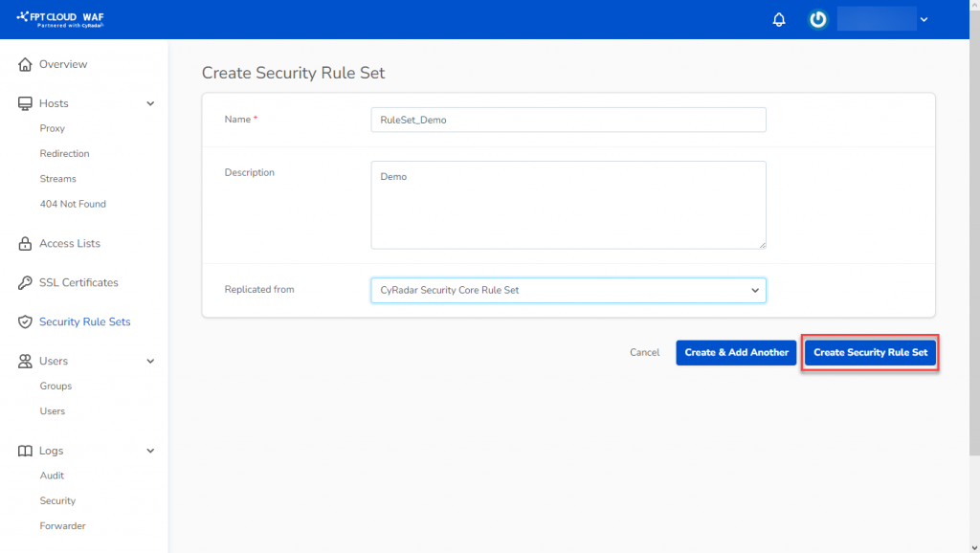Click inside the Name input field
The height and width of the screenshot is (553, 980).
coord(568,120)
